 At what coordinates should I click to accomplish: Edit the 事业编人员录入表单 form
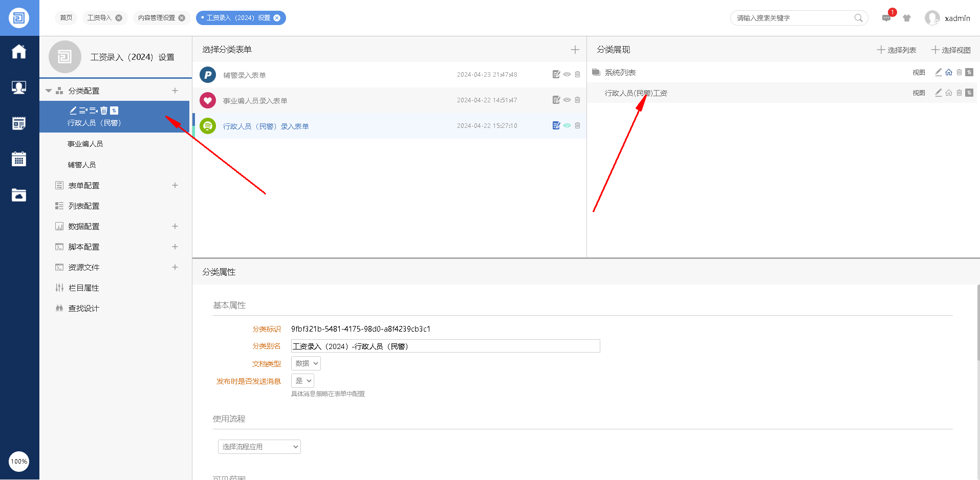tap(556, 100)
